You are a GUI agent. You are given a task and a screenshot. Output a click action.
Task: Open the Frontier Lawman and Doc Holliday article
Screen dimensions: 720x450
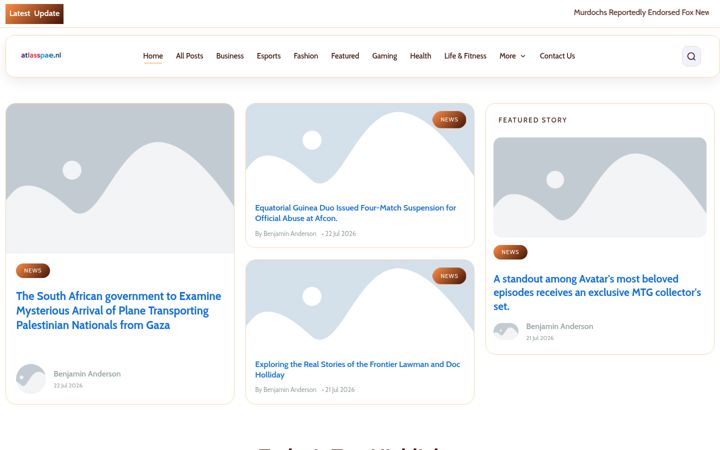tap(357, 369)
